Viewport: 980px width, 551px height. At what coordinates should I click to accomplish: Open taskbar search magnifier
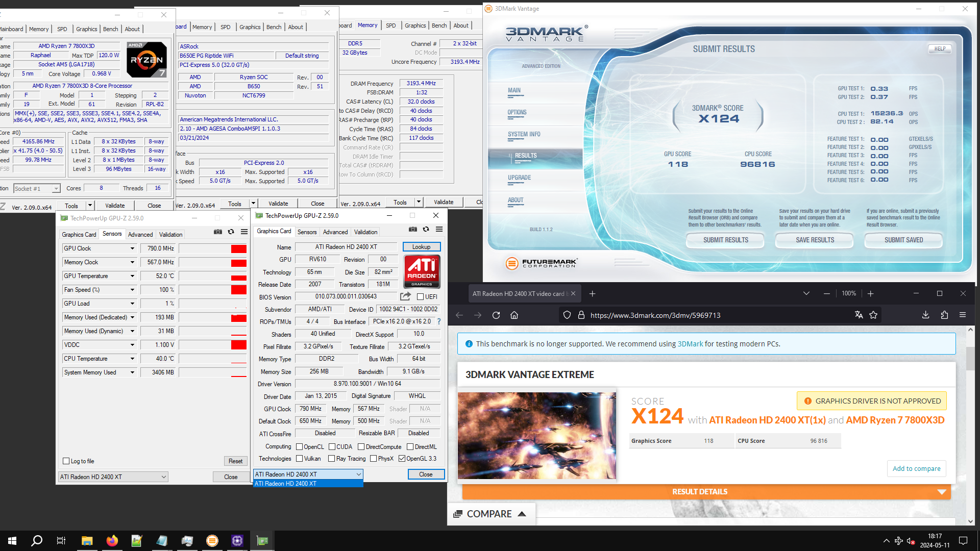tap(37, 541)
